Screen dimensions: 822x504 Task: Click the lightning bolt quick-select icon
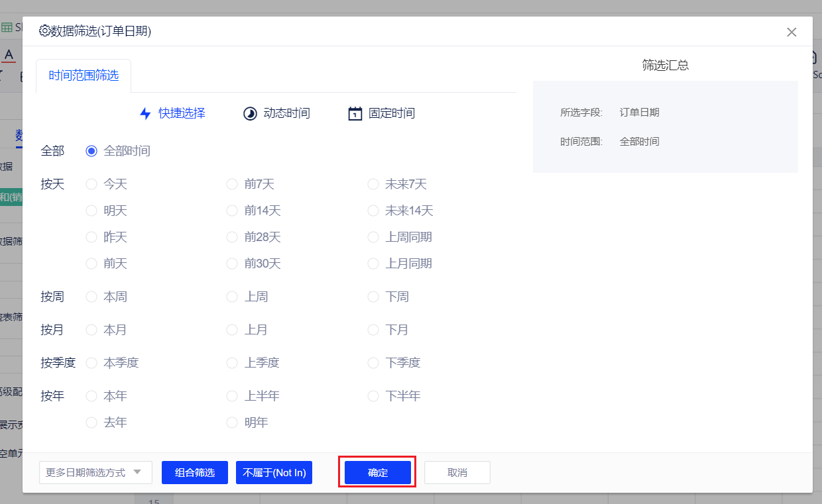click(145, 113)
